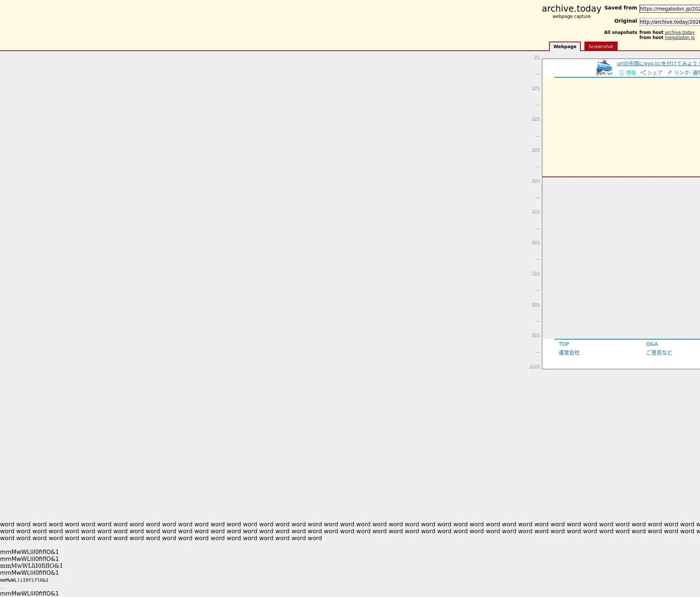The image size is (700, 597).
Task: Click the Saved from URL field
Action: pyautogui.click(x=669, y=9)
